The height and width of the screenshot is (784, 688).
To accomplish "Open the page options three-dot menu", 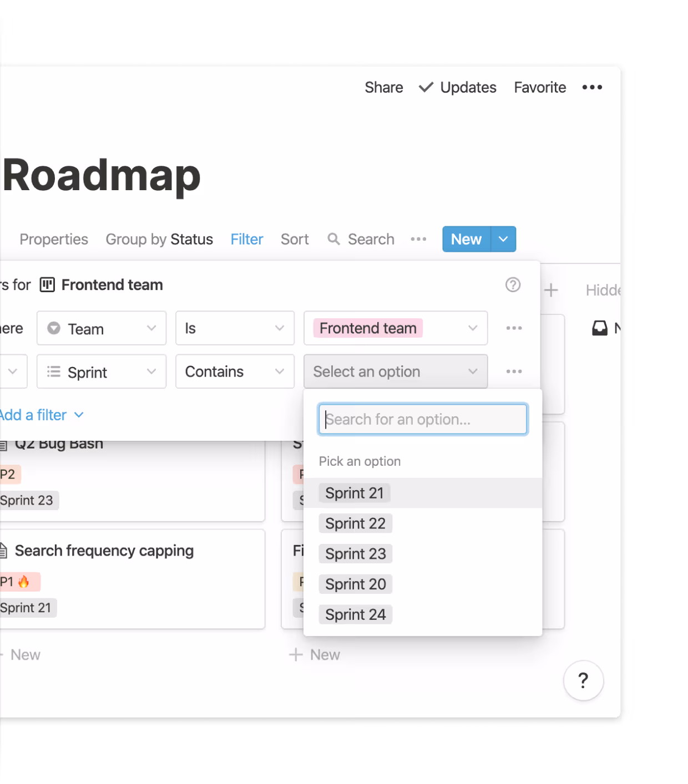I will click(x=592, y=88).
